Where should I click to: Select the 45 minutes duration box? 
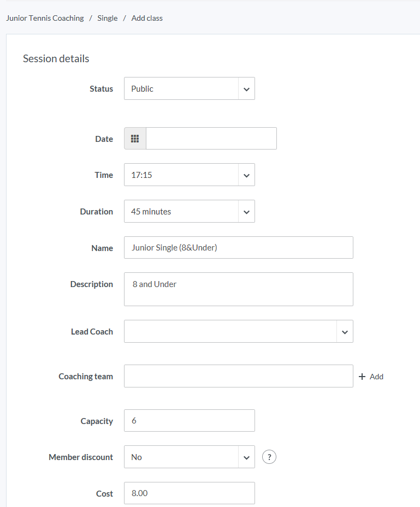[181, 212]
